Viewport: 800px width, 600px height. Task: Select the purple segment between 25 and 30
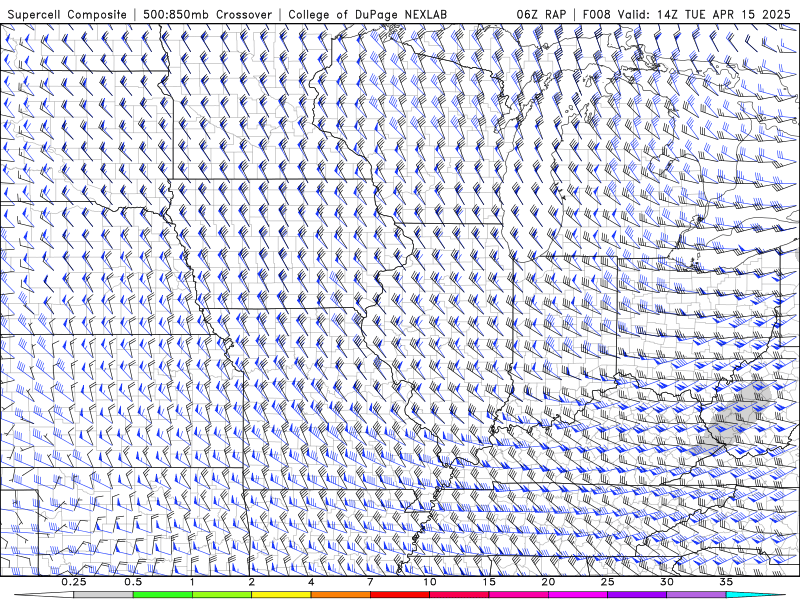tap(637, 595)
